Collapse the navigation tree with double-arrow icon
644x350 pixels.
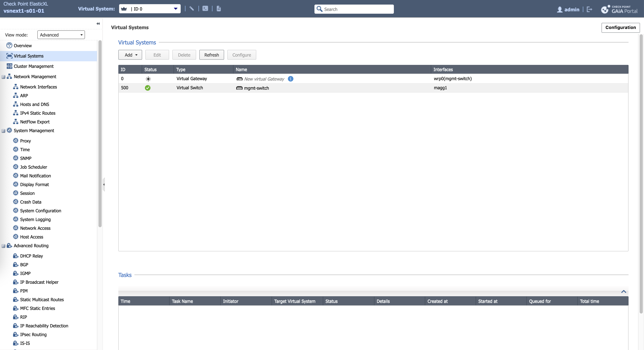click(x=98, y=23)
